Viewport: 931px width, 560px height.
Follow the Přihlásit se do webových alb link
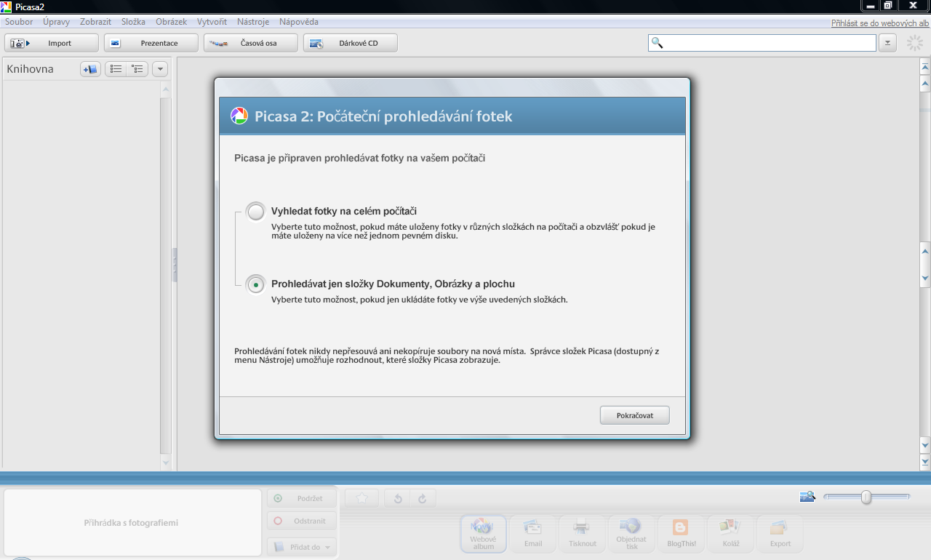point(880,23)
